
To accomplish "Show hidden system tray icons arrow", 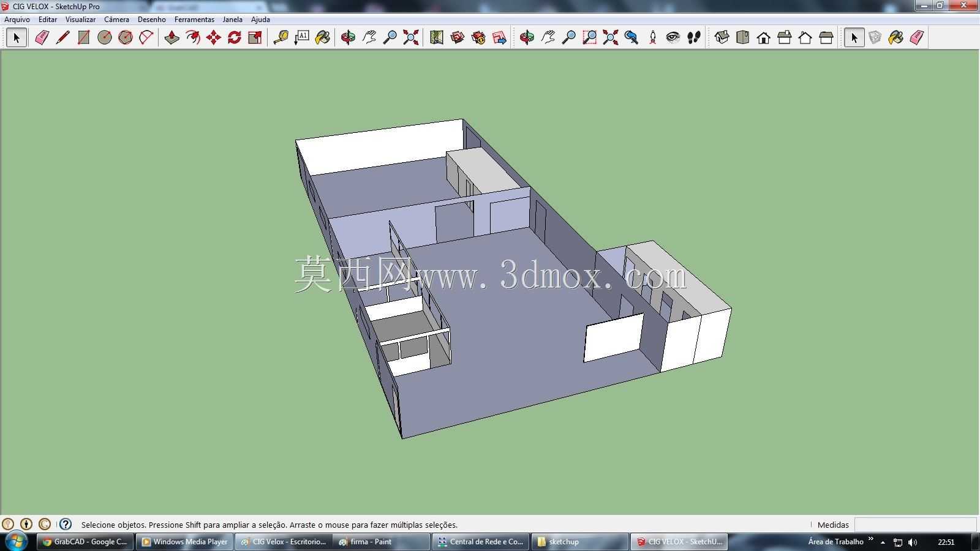I will coord(883,542).
